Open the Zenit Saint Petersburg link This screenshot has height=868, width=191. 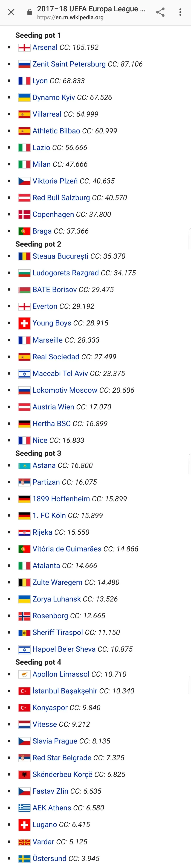point(69,64)
